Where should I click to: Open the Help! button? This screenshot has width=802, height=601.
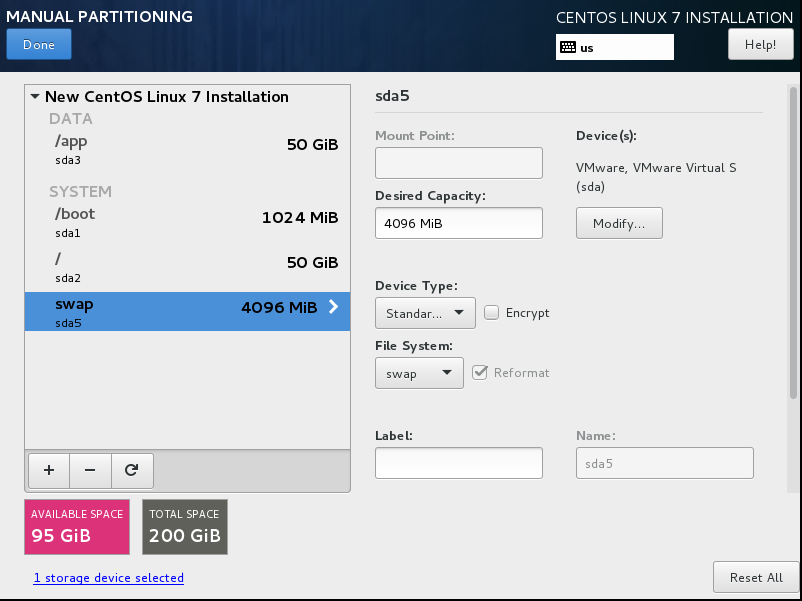pyautogui.click(x=761, y=44)
